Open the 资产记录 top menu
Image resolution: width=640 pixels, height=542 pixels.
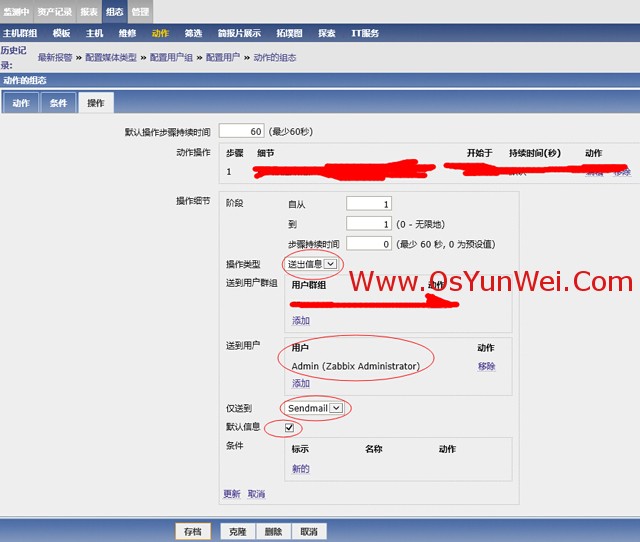54,11
